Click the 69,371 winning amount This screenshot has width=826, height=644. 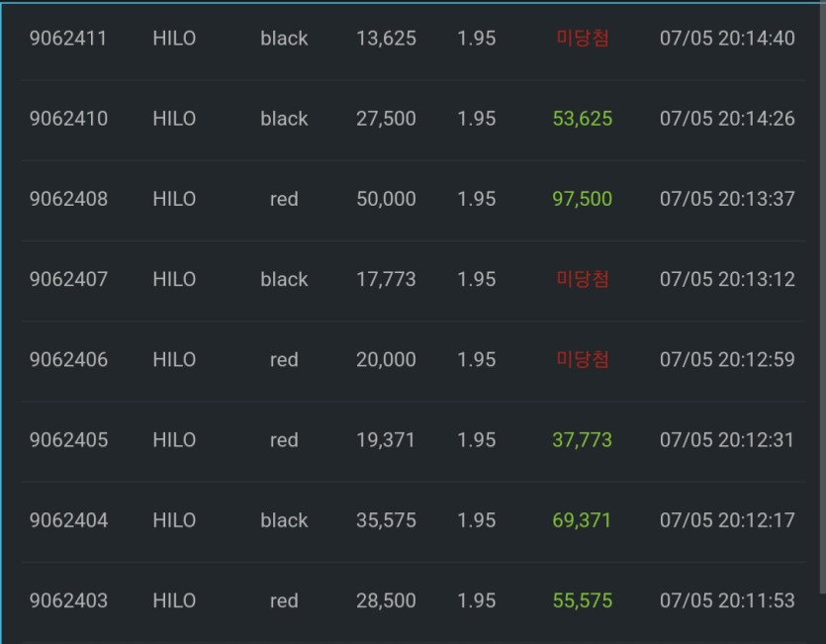(582, 520)
